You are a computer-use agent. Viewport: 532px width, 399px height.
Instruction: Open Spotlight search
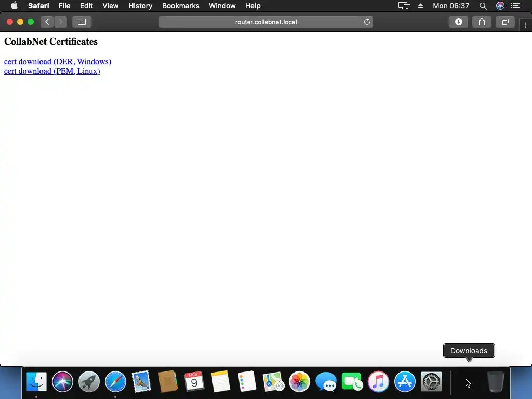483,6
